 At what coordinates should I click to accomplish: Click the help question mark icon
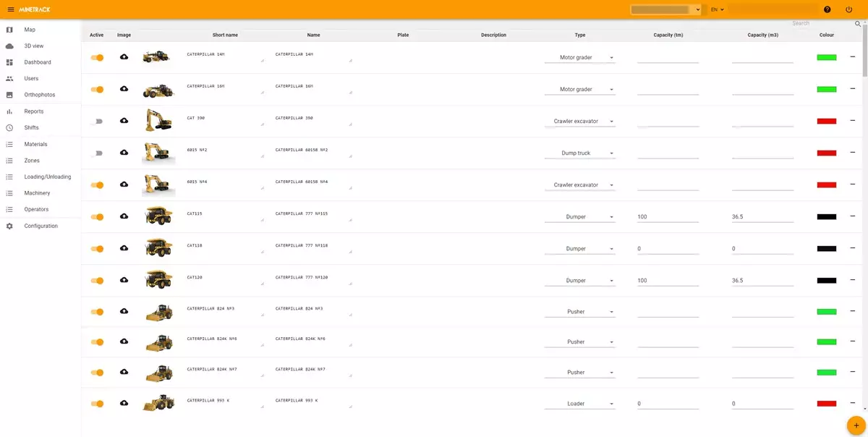(827, 9)
